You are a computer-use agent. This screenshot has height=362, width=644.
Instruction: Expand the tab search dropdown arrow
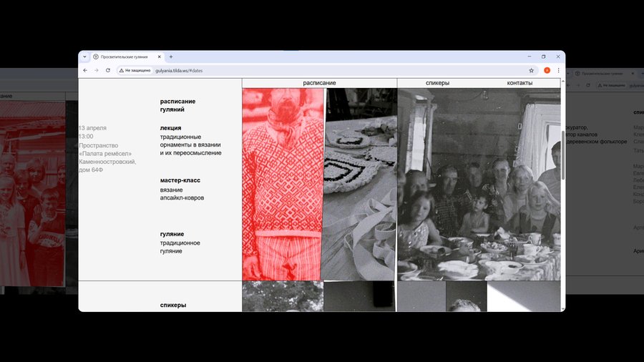(84, 57)
